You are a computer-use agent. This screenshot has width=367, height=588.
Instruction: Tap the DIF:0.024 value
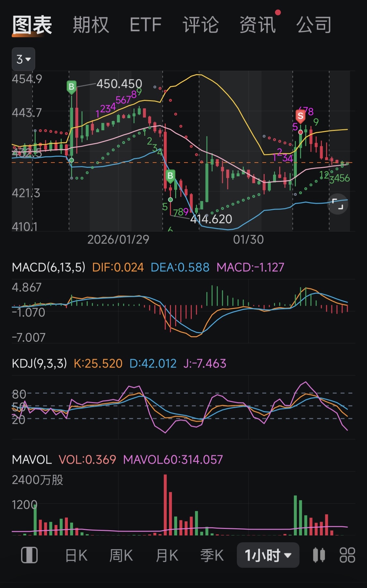coord(118,267)
